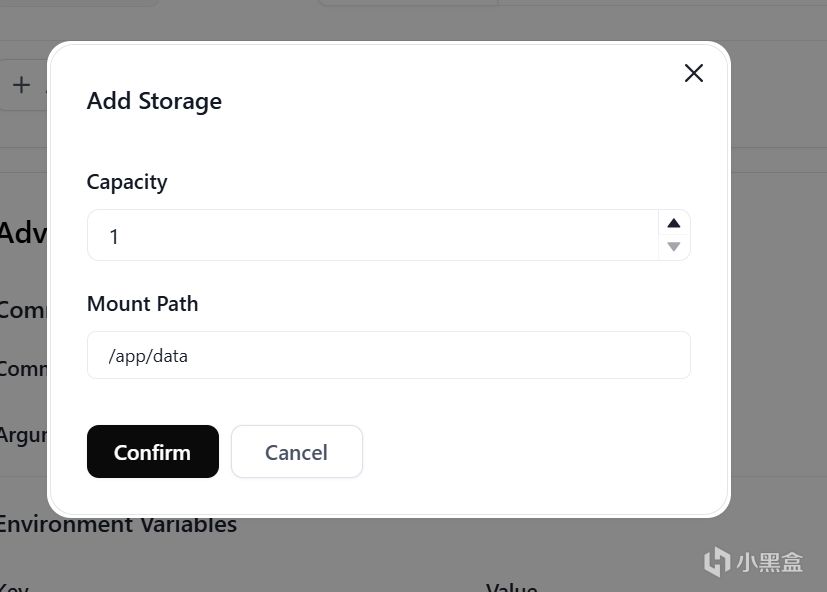Confirm adding the storage
Viewport: 827px width, 592px height.
(x=152, y=452)
